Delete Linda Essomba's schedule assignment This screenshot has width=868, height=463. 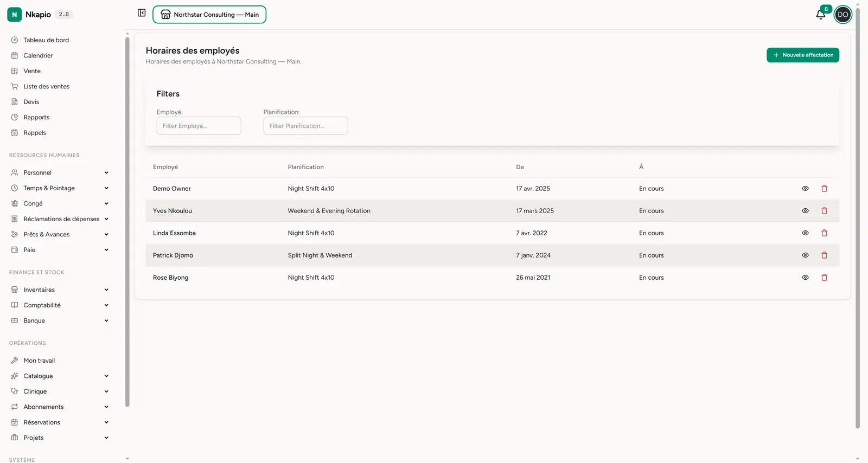tap(824, 233)
